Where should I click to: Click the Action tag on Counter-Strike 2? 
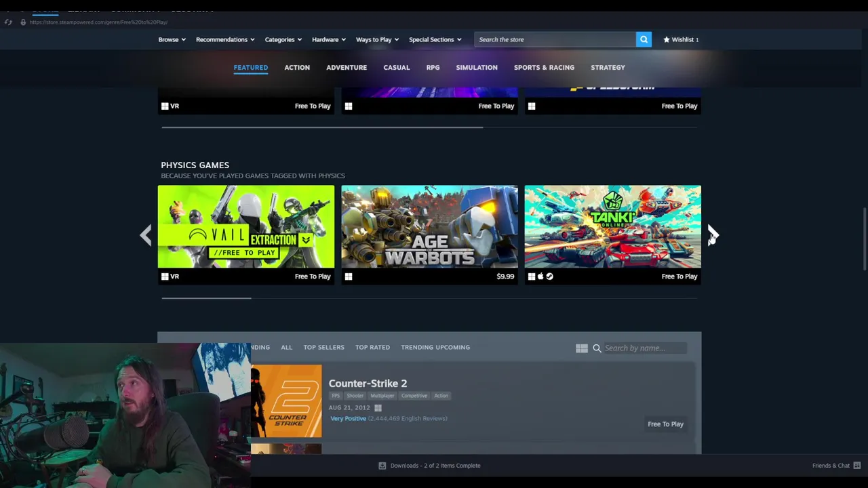coord(441,396)
